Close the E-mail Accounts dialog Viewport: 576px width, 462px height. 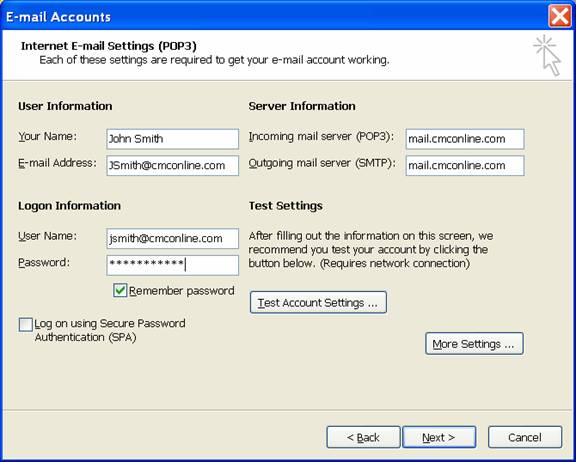point(559,16)
